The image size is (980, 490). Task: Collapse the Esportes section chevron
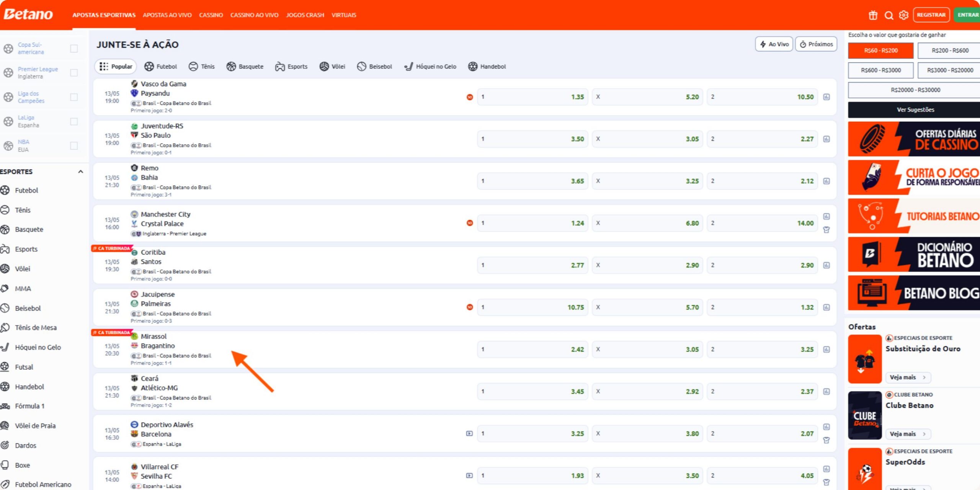pyautogui.click(x=80, y=171)
